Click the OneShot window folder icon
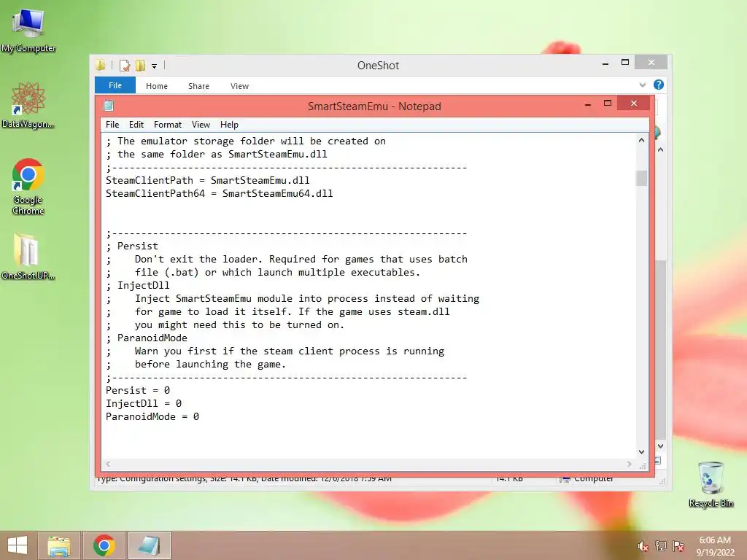Viewport: 747px width, 560px height. click(101, 65)
